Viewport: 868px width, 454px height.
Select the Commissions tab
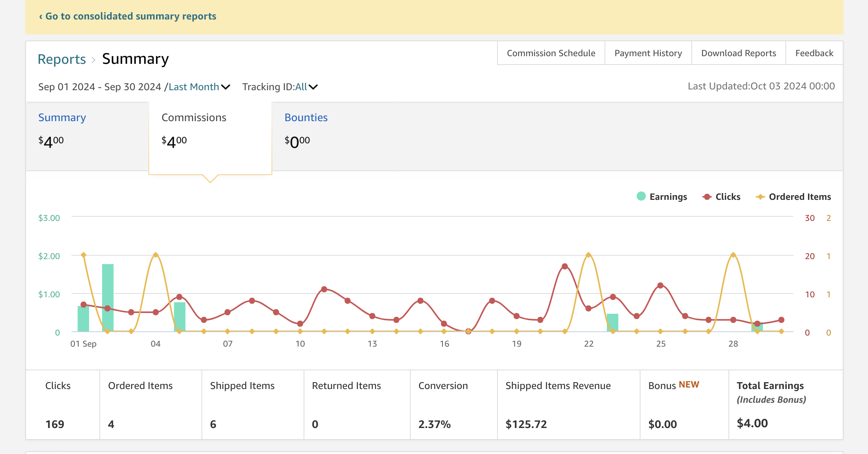(194, 117)
